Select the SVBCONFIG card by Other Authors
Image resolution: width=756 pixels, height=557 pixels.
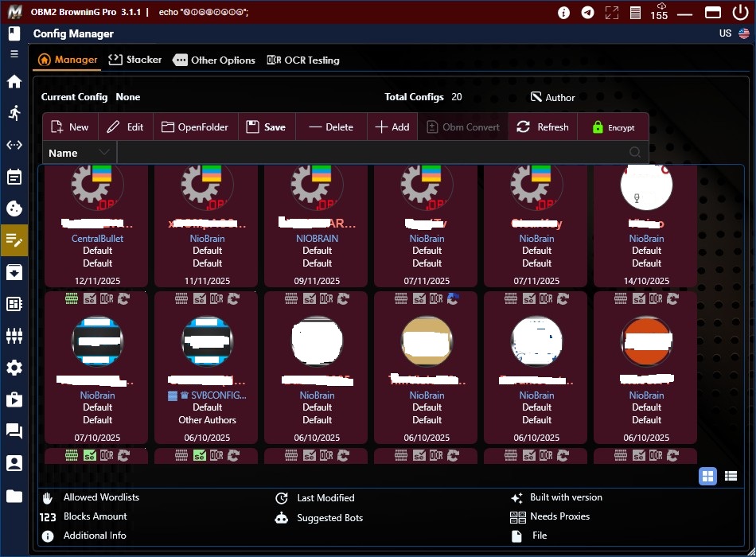point(206,368)
